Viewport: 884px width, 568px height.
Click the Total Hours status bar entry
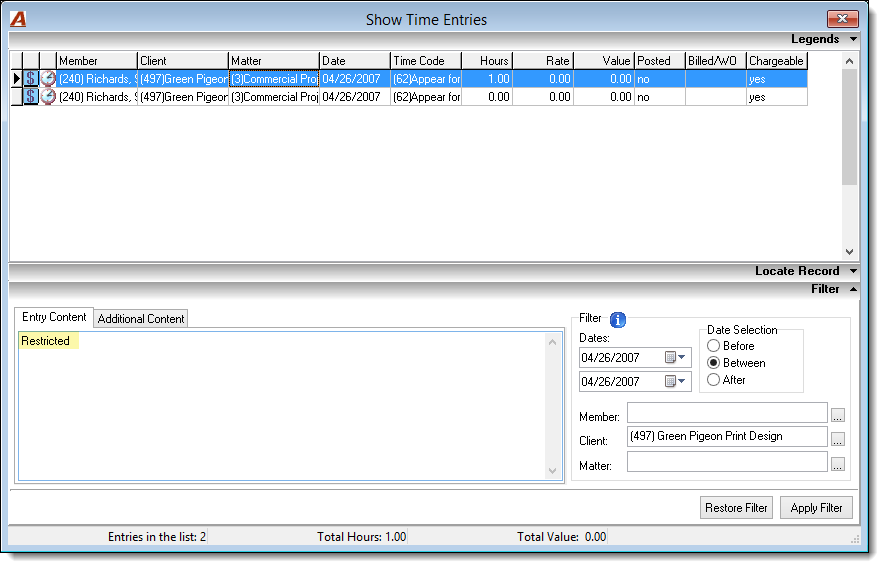[x=361, y=537]
